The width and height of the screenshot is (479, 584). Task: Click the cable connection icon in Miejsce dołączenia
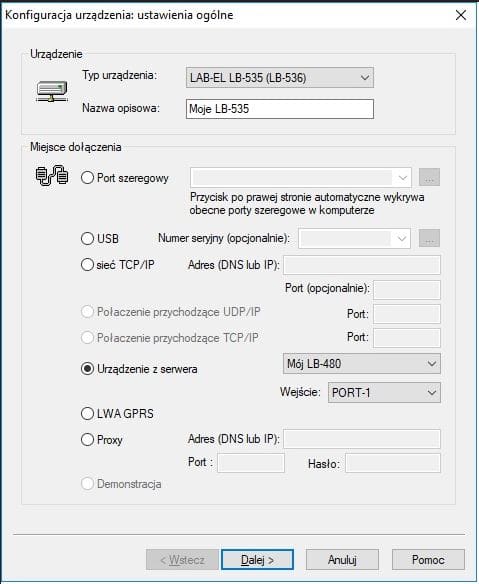(x=52, y=175)
